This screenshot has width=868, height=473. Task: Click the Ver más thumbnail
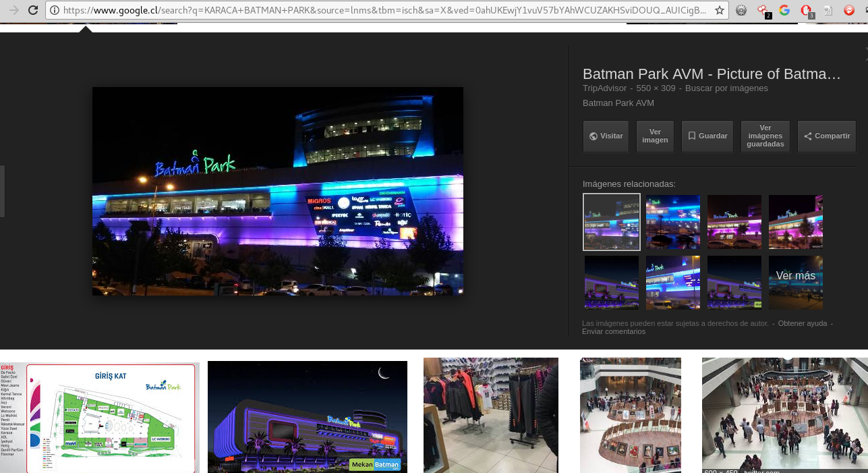796,283
